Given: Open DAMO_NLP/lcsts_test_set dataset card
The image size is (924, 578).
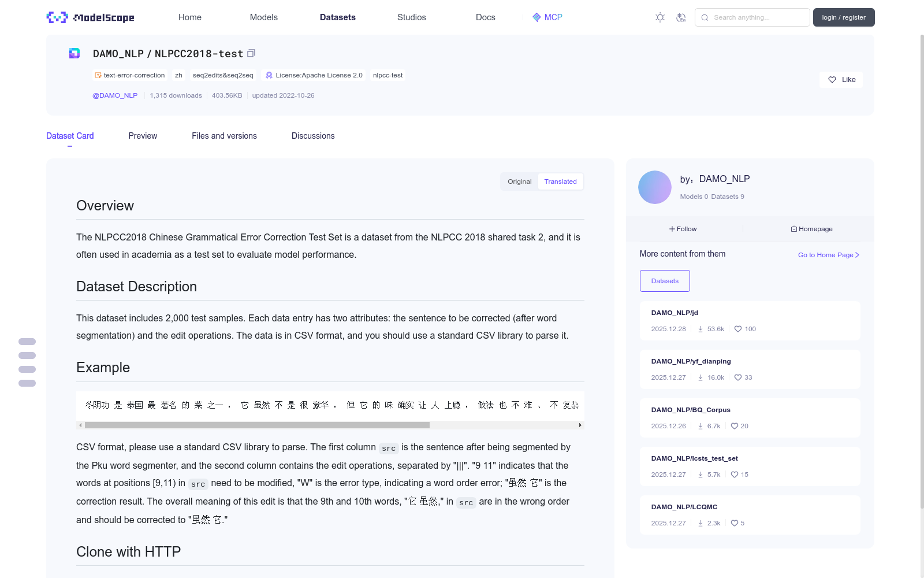Looking at the screenshot, I should click(750, 466).
